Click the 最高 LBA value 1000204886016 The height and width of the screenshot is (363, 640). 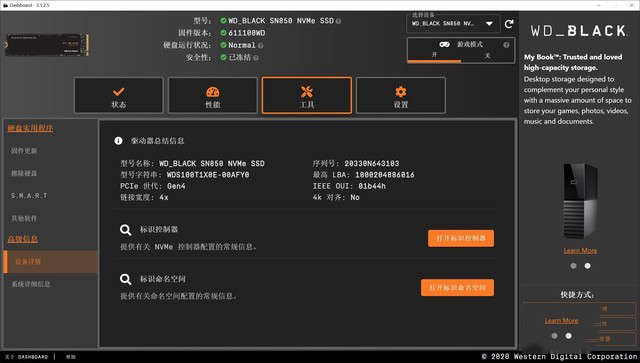[385, 175]
